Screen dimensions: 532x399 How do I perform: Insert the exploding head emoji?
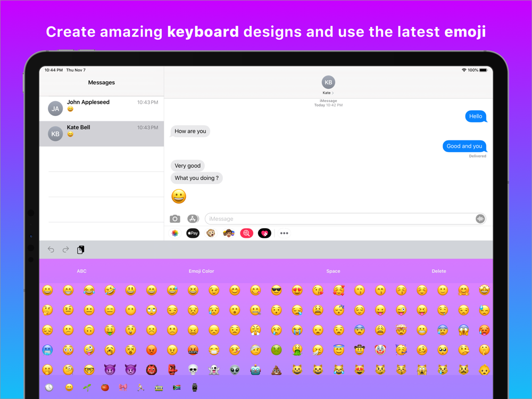tap(401, 330)
